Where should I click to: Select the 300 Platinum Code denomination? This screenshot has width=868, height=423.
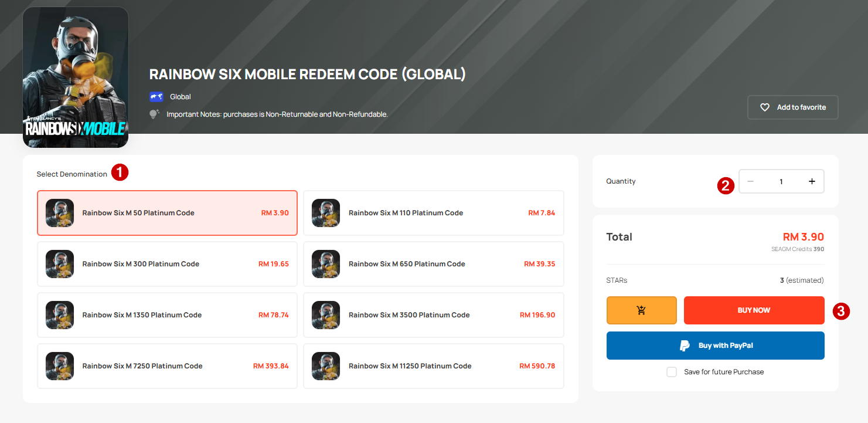[167, 264]
